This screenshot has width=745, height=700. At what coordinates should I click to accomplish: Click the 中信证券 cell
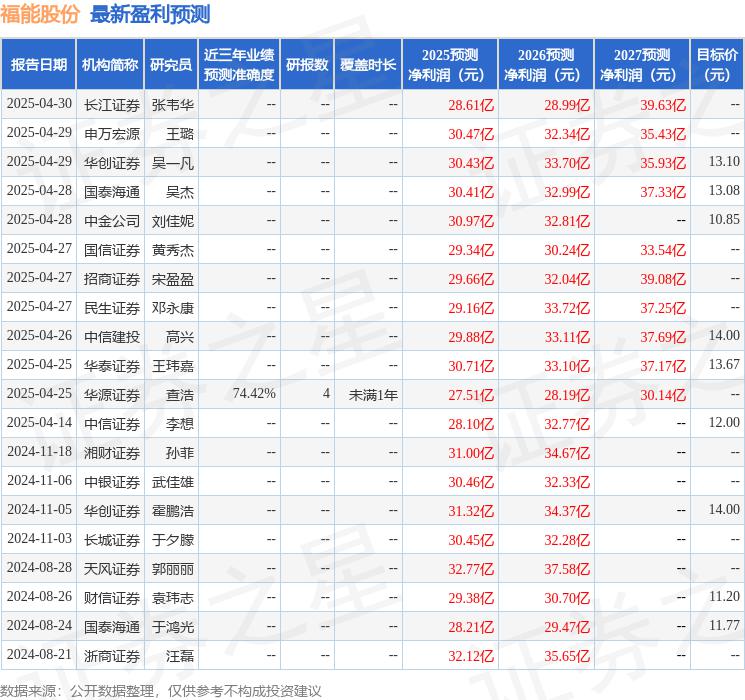(x=112, y=424)
